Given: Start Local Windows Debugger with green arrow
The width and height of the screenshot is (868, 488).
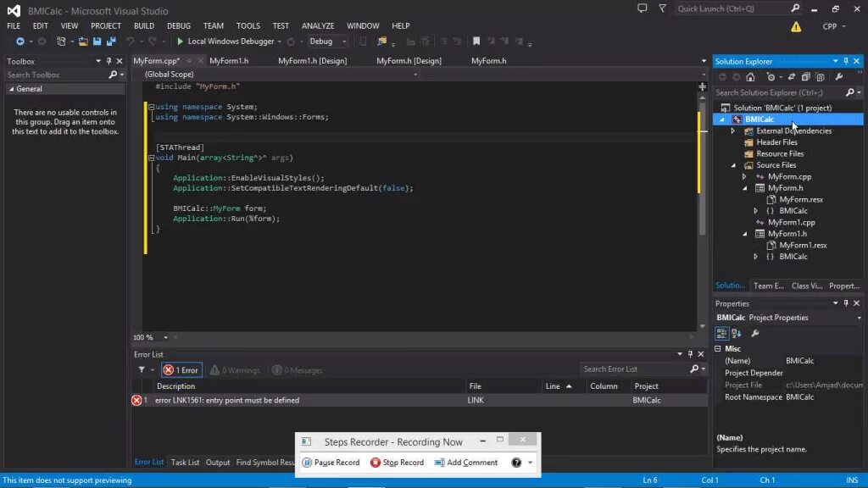Looking at the screenshot, I should [180, 42].
